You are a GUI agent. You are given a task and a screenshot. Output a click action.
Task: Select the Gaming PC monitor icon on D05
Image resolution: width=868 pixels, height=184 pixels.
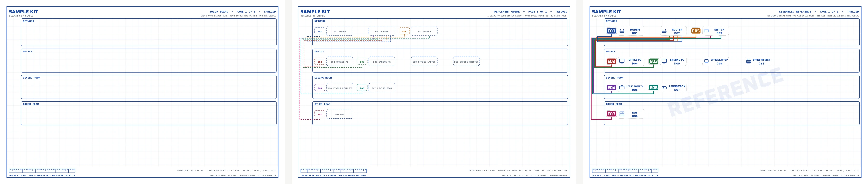(664, 61)
